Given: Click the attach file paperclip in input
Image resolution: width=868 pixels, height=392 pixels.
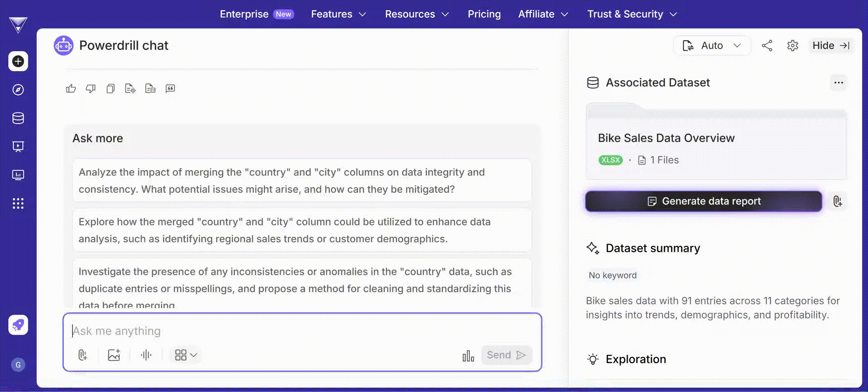Looking at the screenshot, I should point(83,355).
